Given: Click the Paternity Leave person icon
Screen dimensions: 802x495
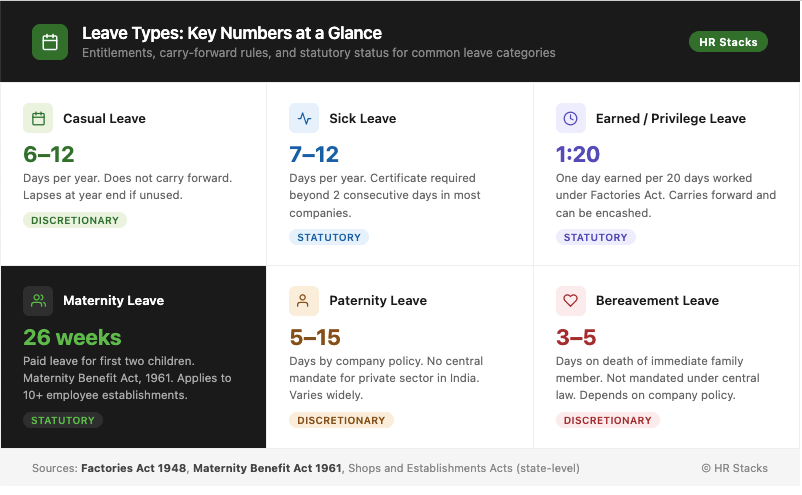Looking at the screenshot, I should (x=304, y=301).
